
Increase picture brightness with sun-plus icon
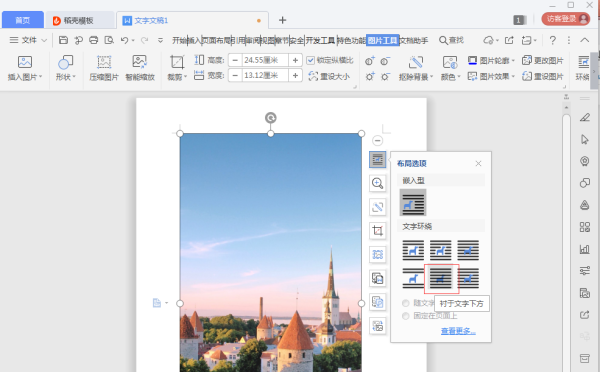pyautogui.click(x=370, y=76)
